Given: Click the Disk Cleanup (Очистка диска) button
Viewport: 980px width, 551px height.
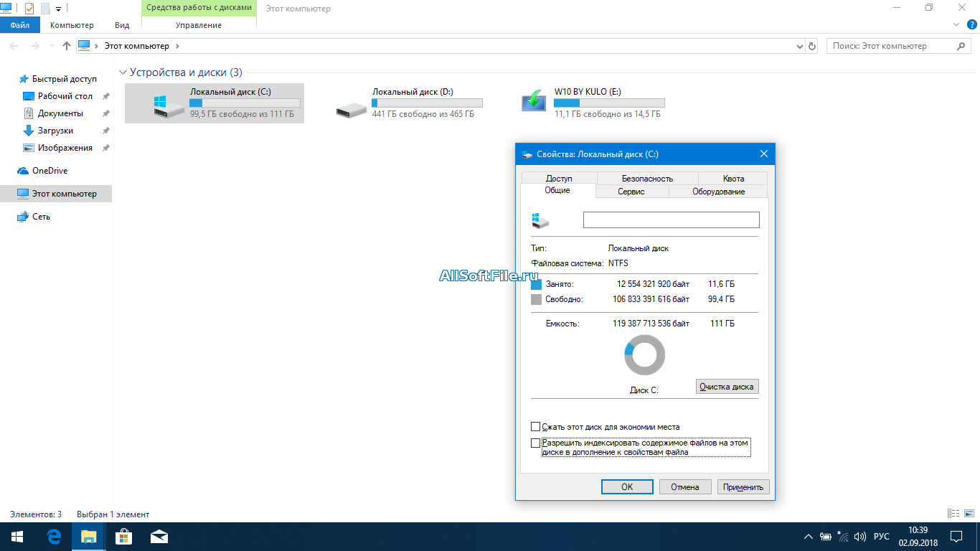Looking at the screenshot, I should tap(727, 387).
